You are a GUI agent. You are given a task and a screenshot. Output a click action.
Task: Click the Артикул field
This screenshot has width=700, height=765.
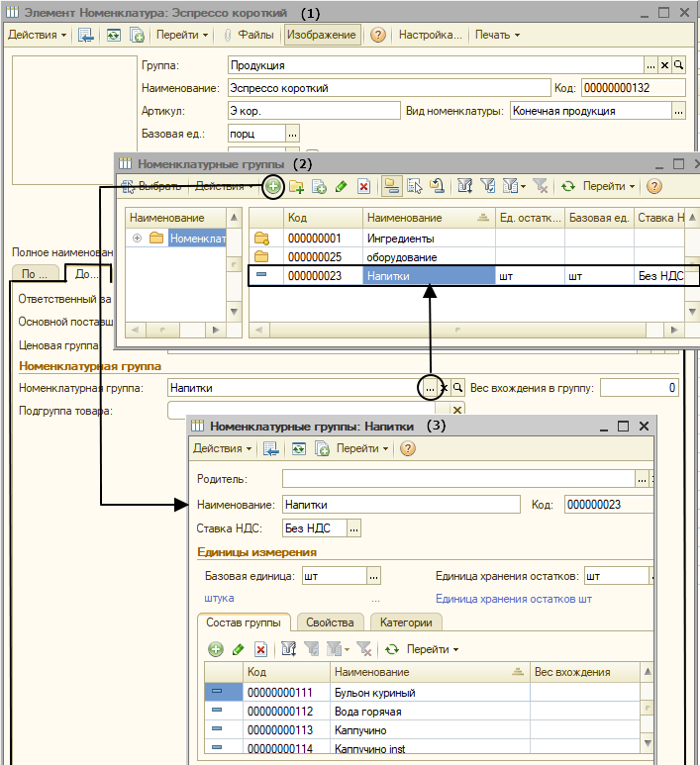(314, 111)
